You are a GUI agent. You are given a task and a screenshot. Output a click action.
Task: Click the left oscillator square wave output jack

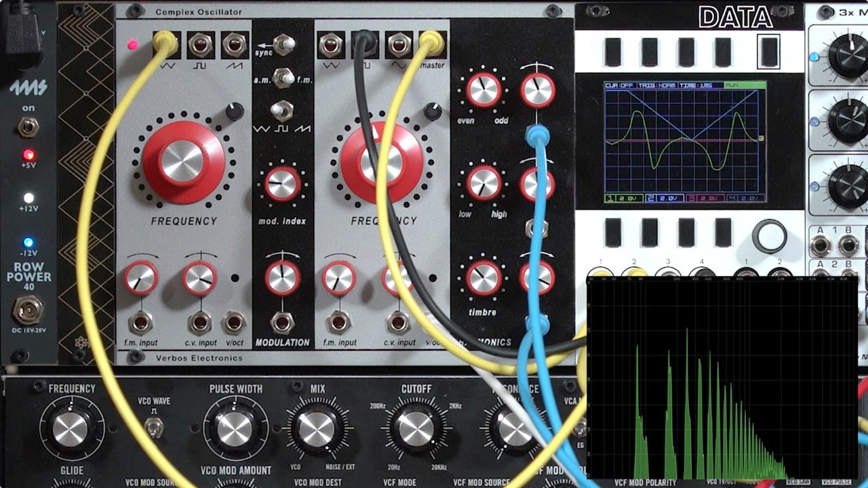(199, 45)
